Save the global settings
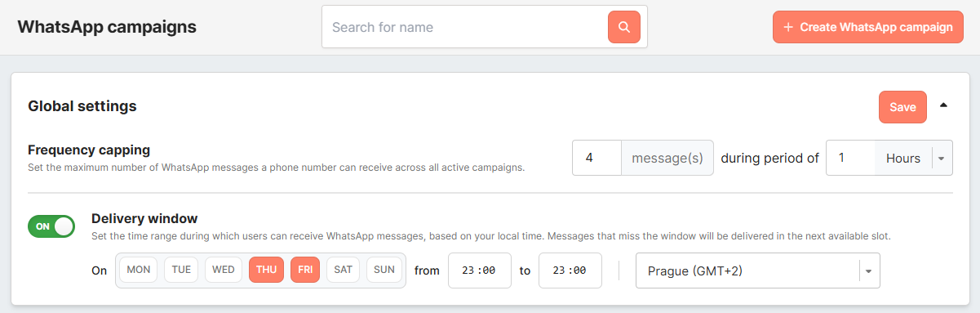Image resolution: width=980 pixels, height=313 pixels. pyautogui.click(x=902, y=107)
